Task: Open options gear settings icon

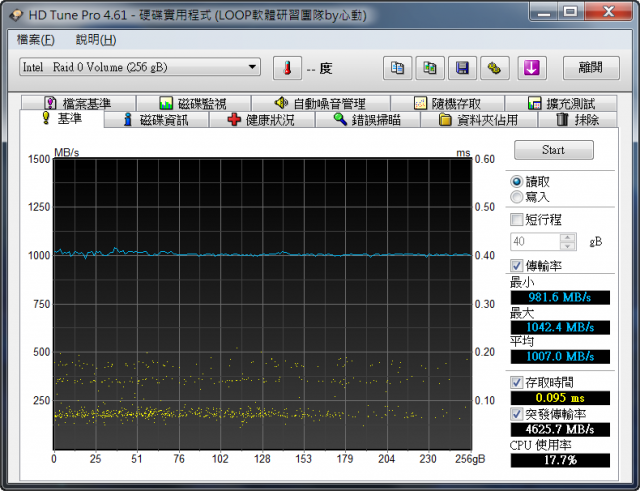Action: tap(494, 68)
